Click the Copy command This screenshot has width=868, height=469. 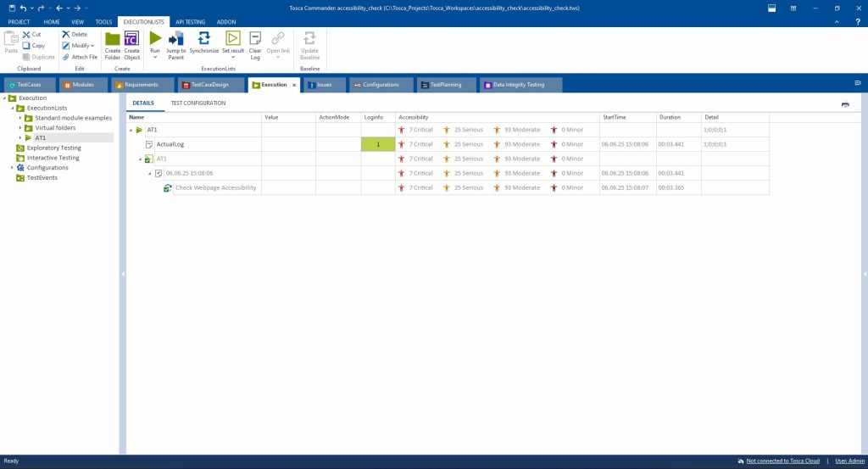(x=33, y=46)
